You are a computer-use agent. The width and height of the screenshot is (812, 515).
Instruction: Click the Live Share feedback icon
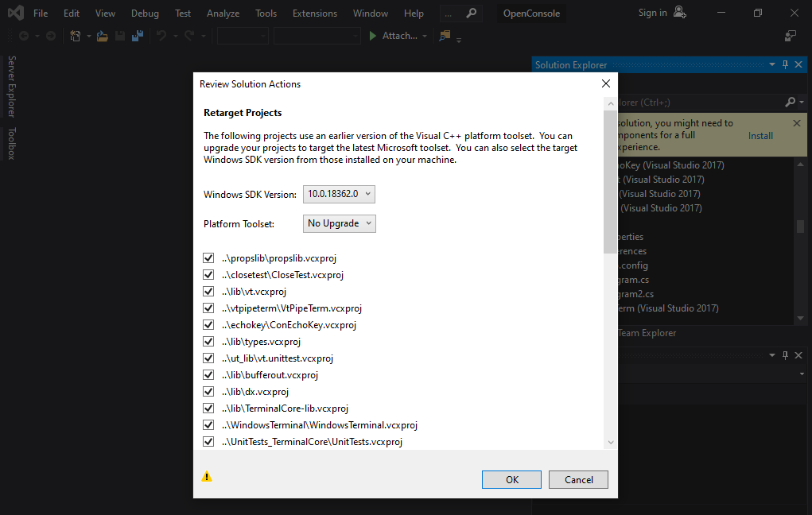[x=791, y=36]
